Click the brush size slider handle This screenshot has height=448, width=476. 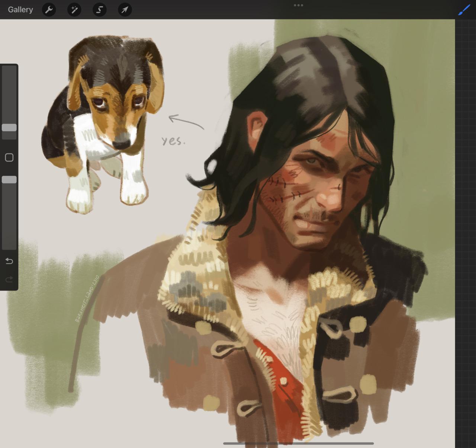point(9,128)
